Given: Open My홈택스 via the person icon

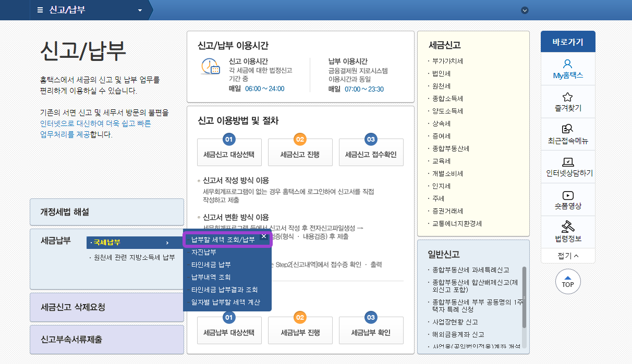Looking at the screenshot, I should click(x=568, y=69).
